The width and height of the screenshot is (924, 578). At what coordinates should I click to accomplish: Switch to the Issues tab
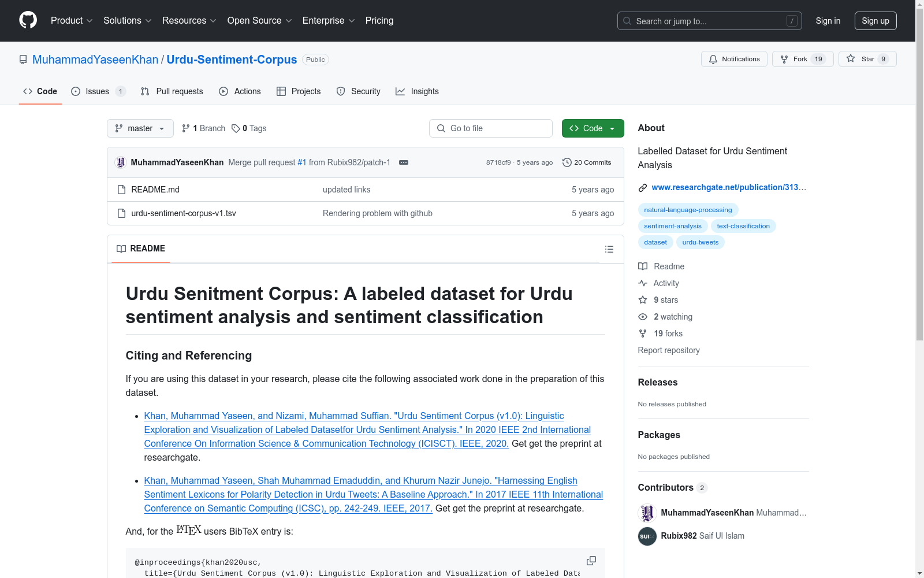[x=98, y=91]
